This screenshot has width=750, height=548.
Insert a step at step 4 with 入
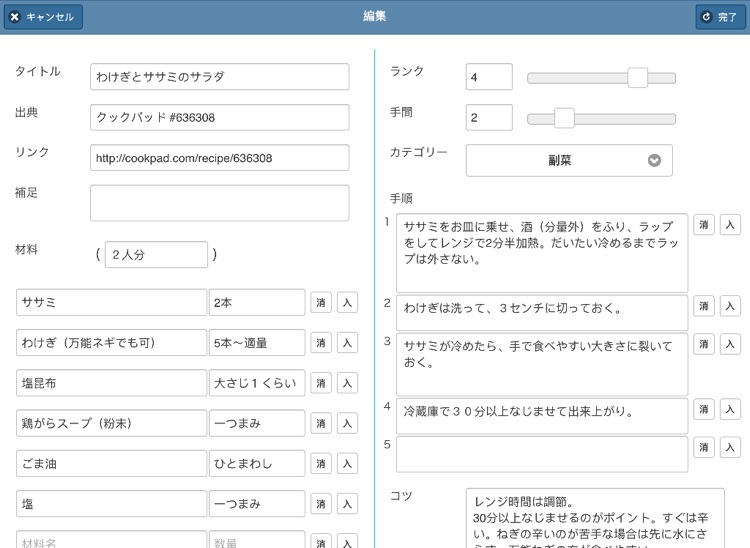pos(730,409)
